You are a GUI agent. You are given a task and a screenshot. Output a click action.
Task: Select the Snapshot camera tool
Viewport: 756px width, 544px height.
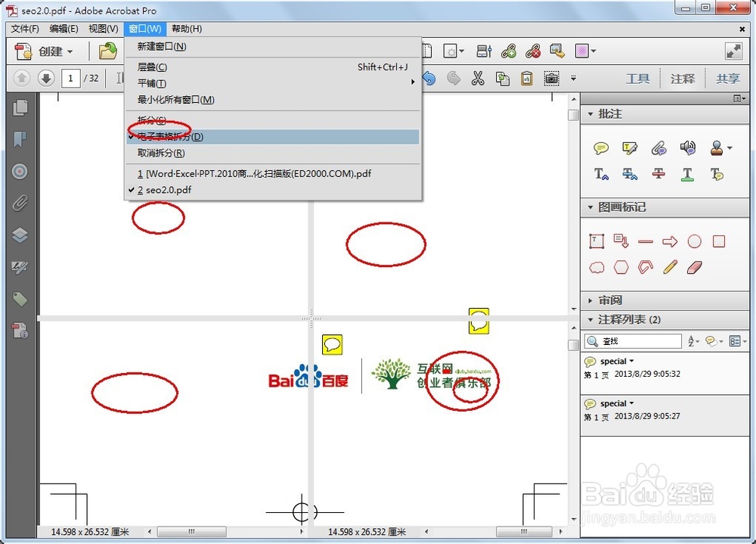click(551, 78)
